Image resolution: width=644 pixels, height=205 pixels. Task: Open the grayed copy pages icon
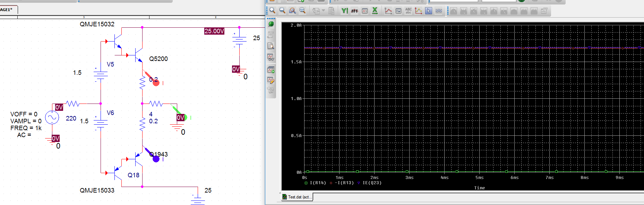[x=316, y=11]
